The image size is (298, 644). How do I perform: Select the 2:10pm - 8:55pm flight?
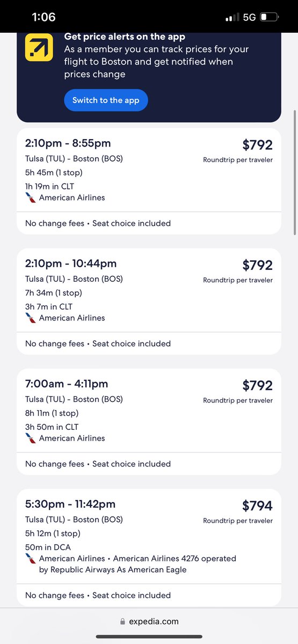(149, 181)
